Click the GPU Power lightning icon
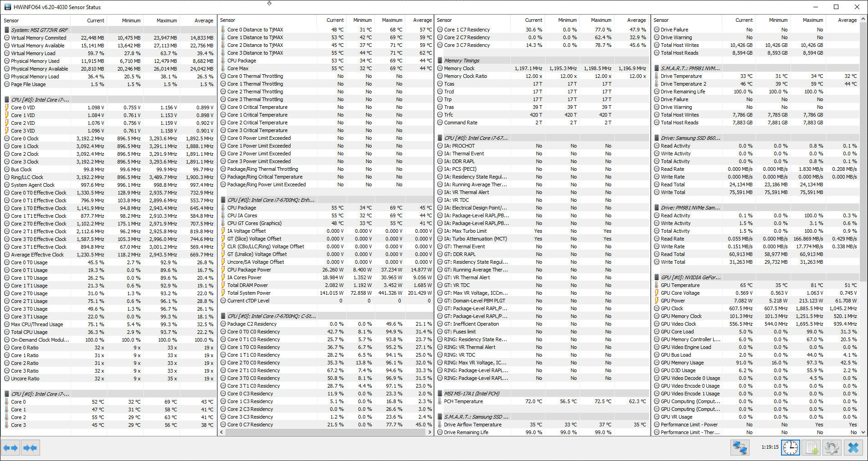The width and height of the screenshot is (868, 461). (x=657, y=301)
